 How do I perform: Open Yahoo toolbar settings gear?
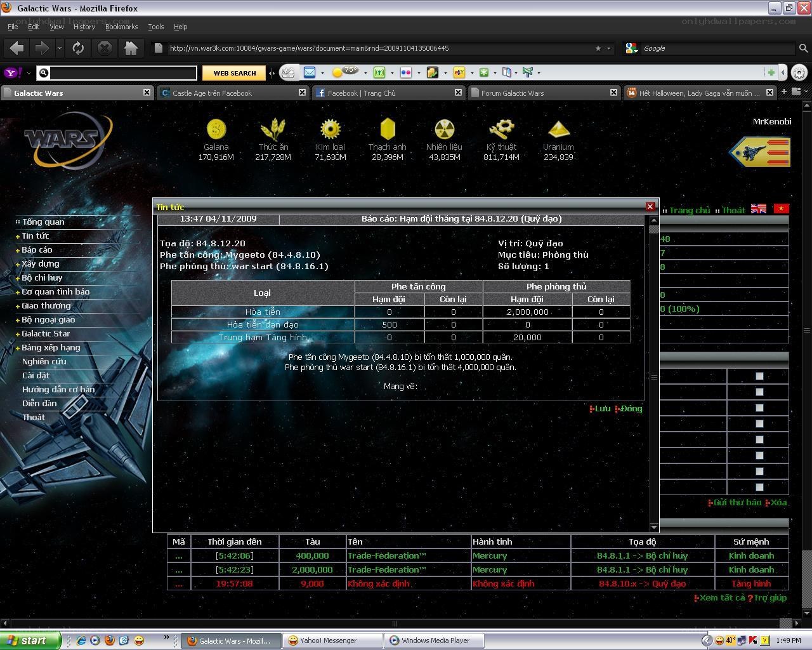click(x=799, y=72)
